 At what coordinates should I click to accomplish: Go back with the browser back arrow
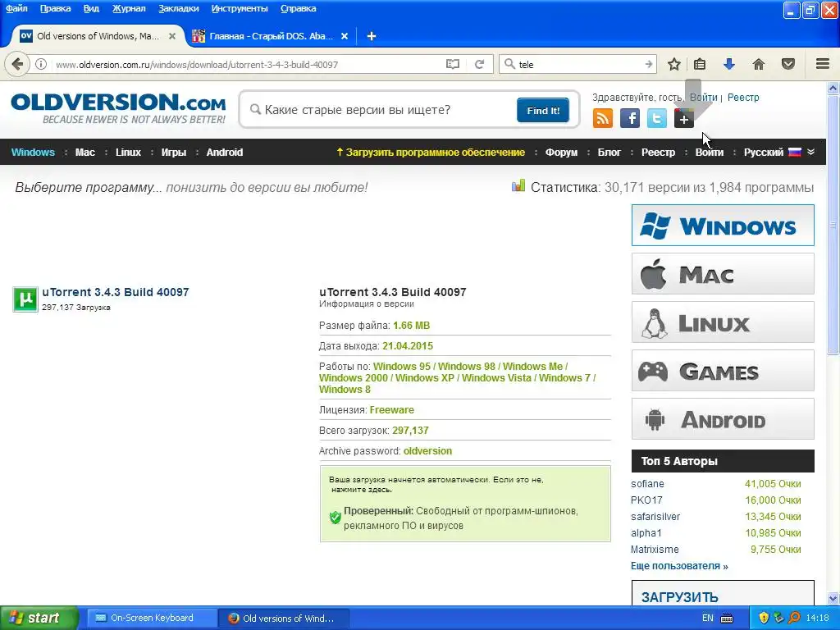(x=17, y=64)
